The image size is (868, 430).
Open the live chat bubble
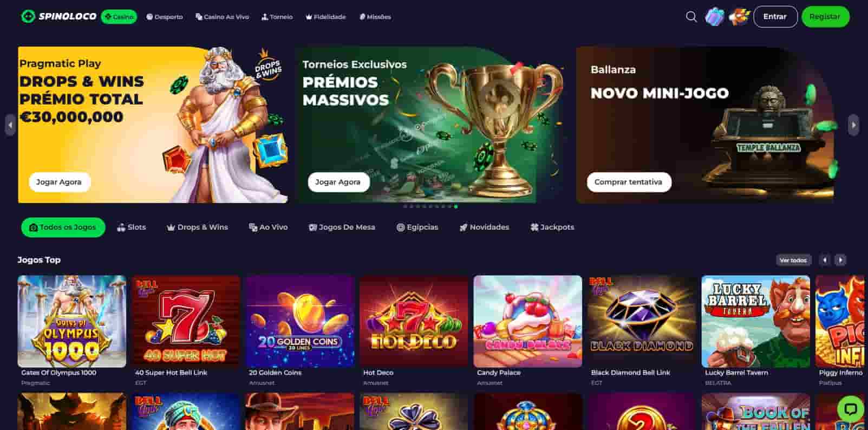(x=851, y=408)
